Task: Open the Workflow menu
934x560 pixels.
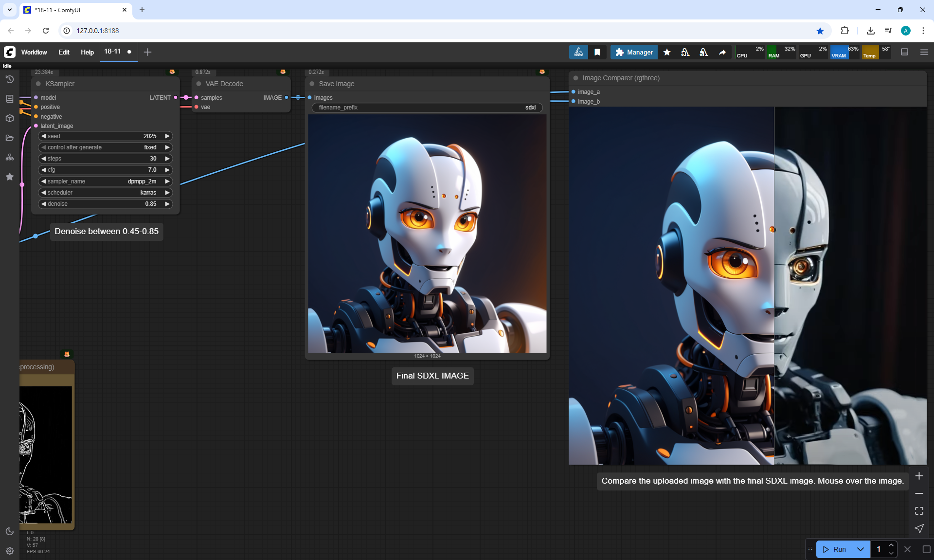Action: pos(34,52)
